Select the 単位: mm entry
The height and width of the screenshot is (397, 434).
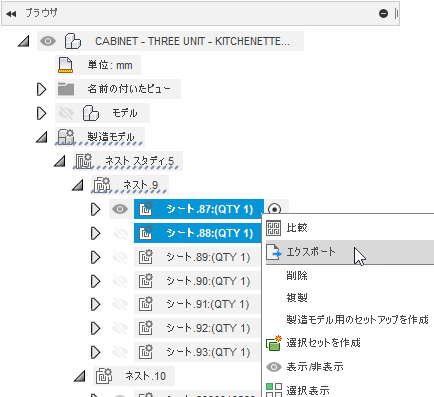pyautogui.click(x=110, y=65)
